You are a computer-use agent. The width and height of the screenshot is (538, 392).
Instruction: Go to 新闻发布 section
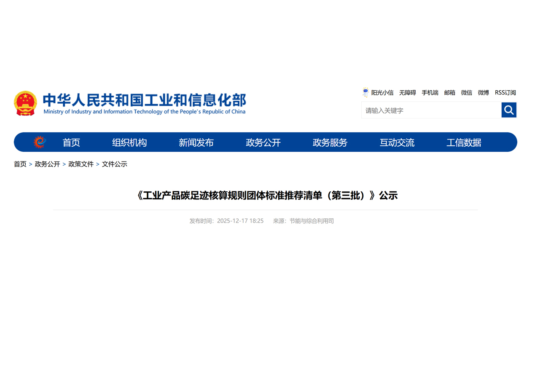tap(196, 142)
